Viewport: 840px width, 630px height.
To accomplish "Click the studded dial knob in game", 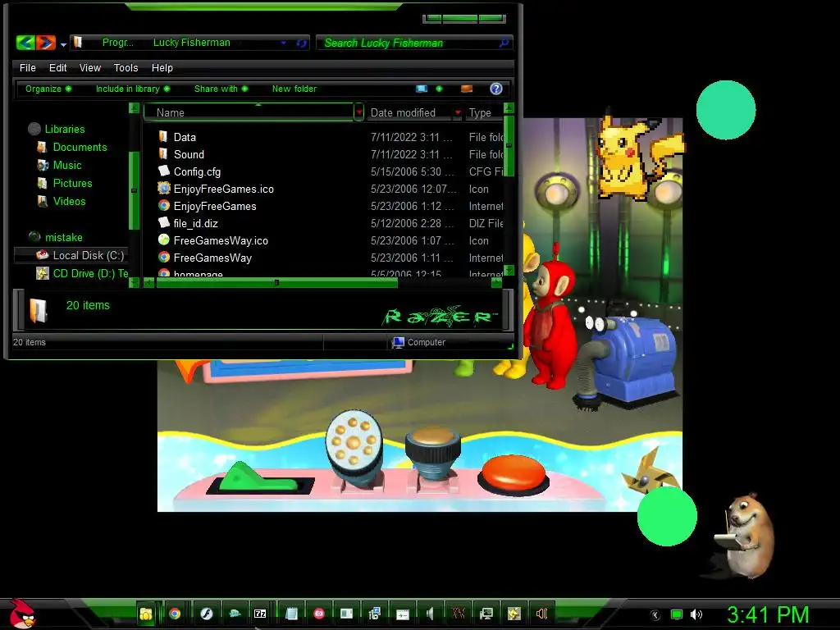I will (x=354, y=443).
